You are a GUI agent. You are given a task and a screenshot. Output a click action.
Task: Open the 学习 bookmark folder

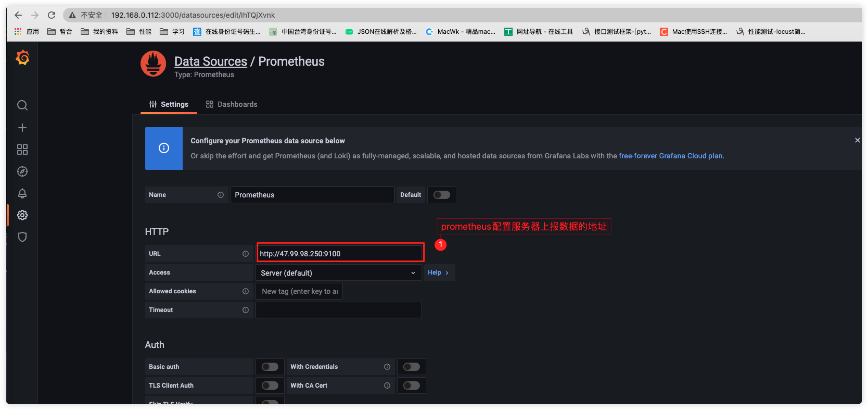pyautogui.click(x=172, y=32)
